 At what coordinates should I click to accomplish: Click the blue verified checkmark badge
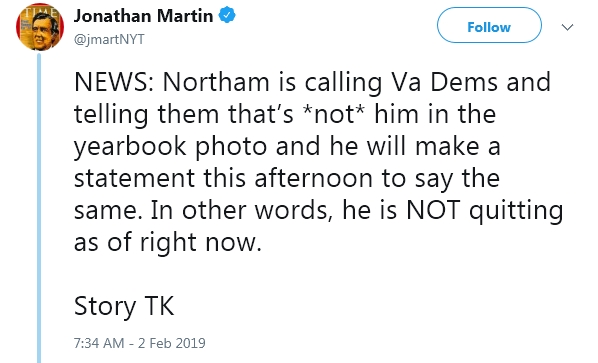[227, 15]
